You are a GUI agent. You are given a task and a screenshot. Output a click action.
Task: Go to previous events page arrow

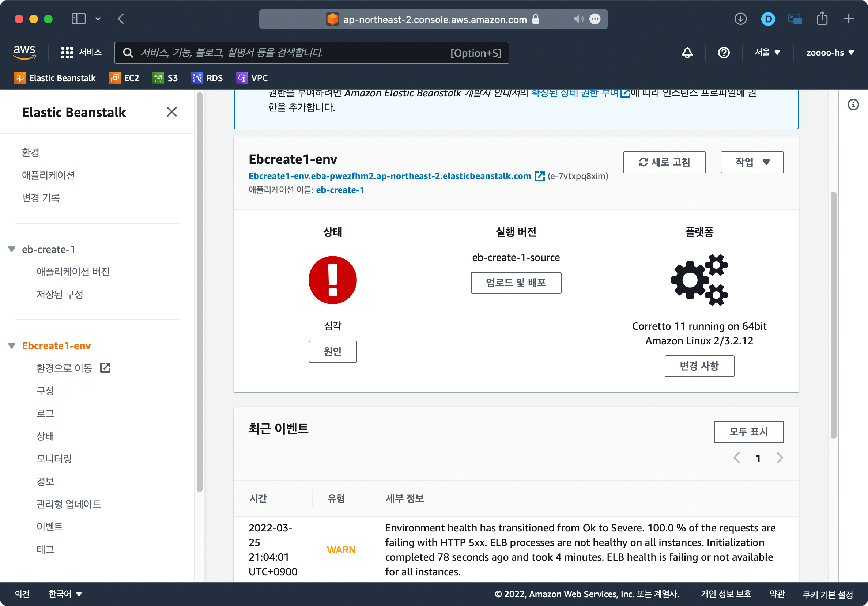coord(736,458)
